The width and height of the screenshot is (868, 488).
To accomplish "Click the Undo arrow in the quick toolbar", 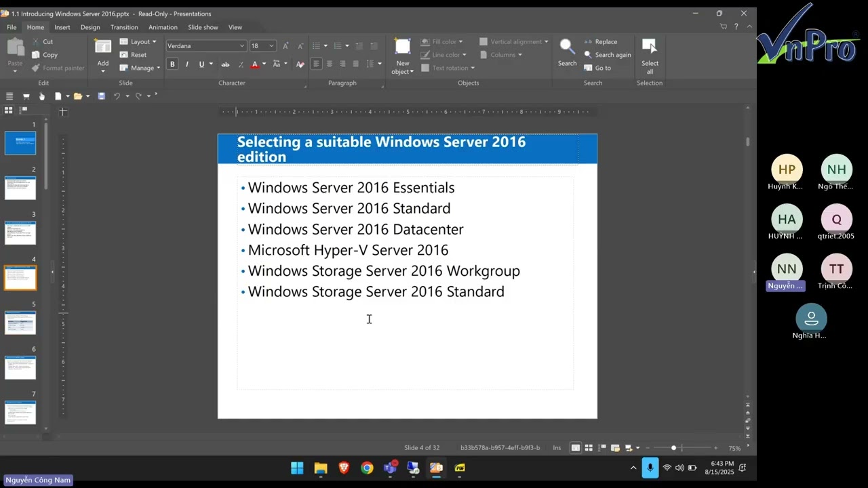I will pos(117,96).
